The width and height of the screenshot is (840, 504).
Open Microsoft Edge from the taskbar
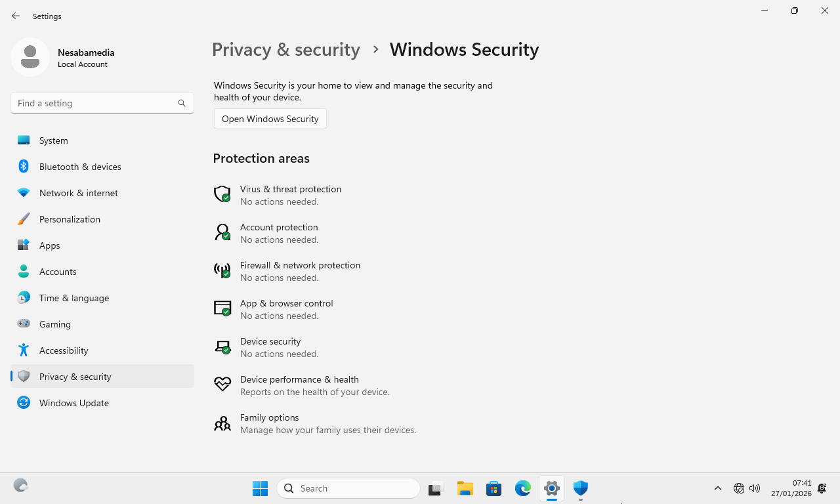[x=523, y=488]
